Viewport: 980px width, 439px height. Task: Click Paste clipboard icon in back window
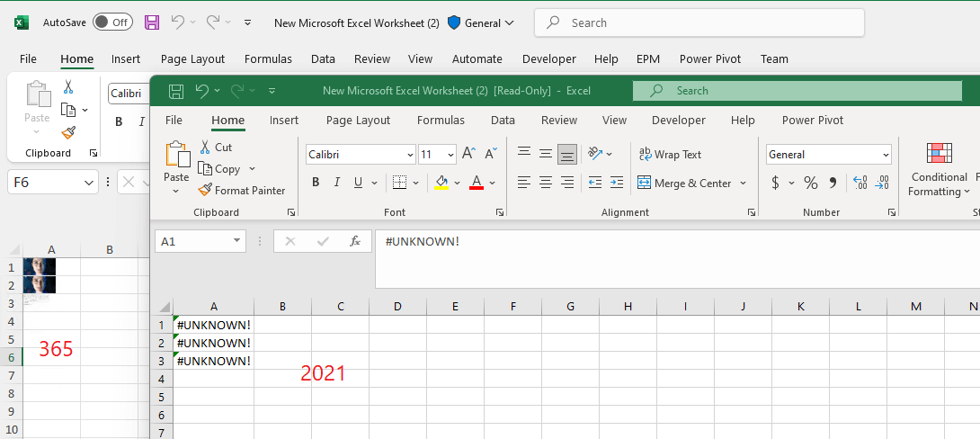(38, 95)
